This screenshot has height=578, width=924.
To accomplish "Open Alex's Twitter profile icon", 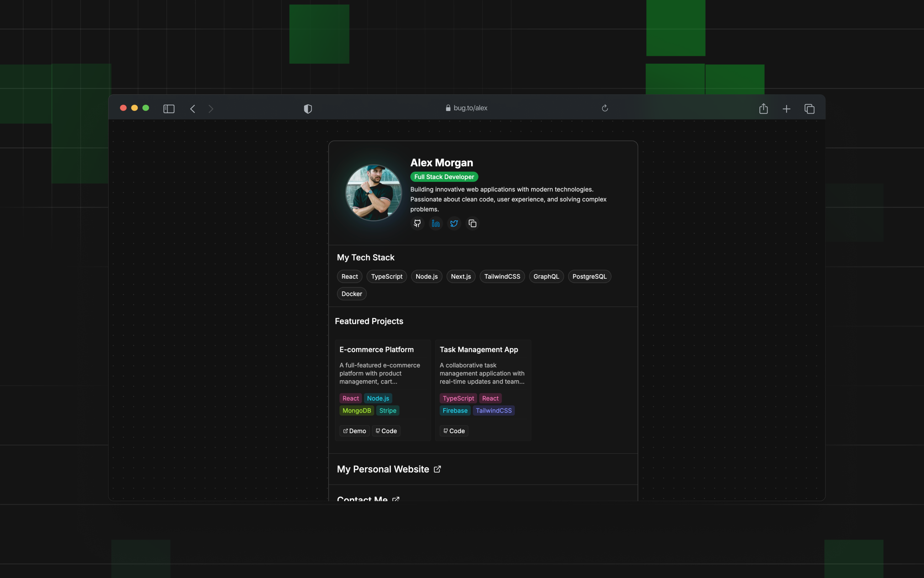I will coord(454,223).
